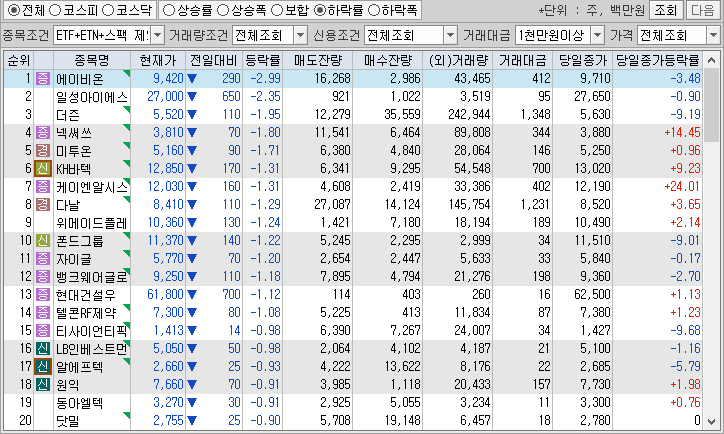
Task: Click the 증 badge next to 넥써쓰
Action: click(x=43, y=133)
